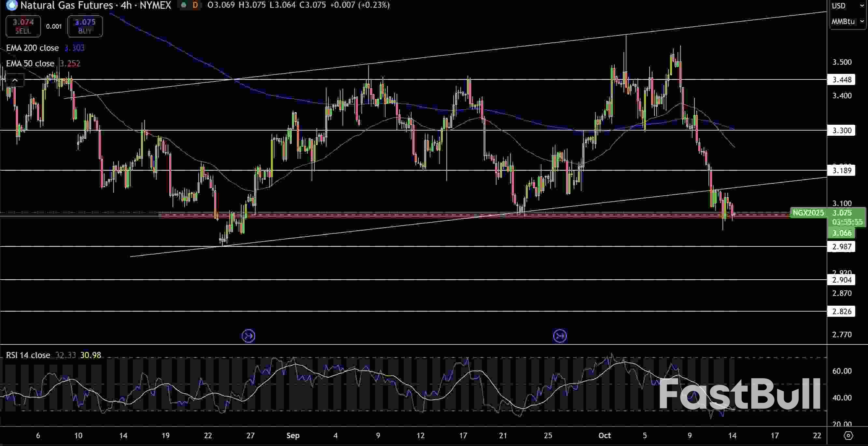Toggle the RSI 14 close indicator label

pos(28,355)
